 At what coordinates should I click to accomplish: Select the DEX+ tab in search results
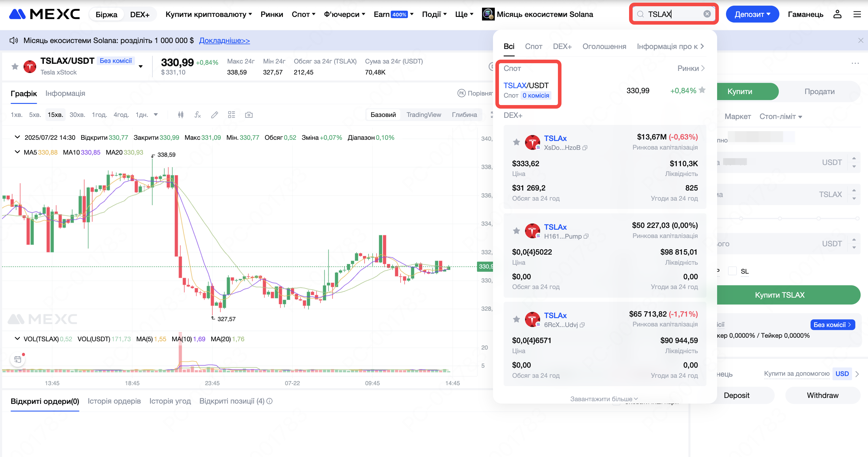(x=562, y=47)
